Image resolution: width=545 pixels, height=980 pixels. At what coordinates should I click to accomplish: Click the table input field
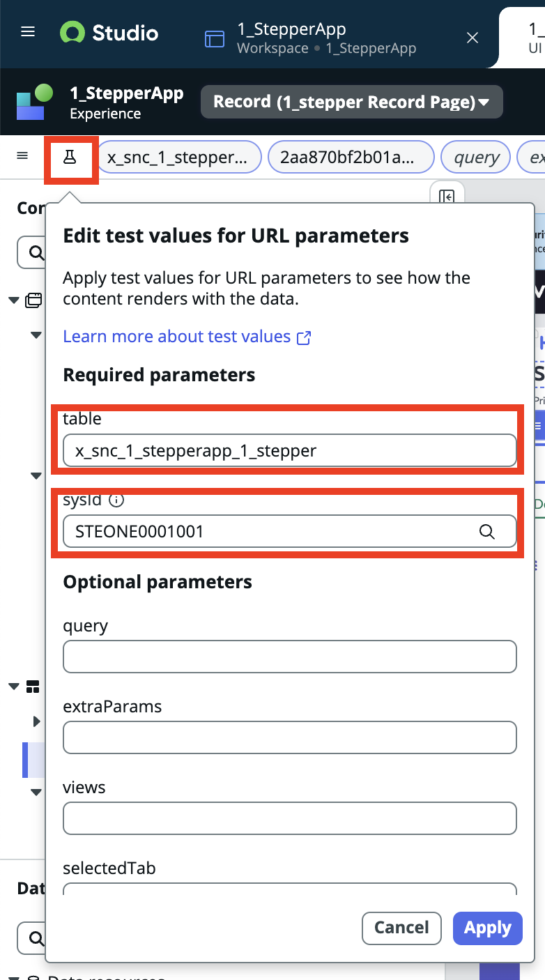(x=290, y=451)
